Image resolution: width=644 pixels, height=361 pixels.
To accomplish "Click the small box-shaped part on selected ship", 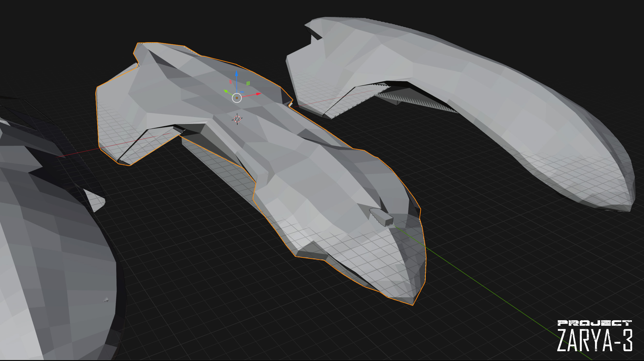I will pyautogui.click(x=382, y=217).
